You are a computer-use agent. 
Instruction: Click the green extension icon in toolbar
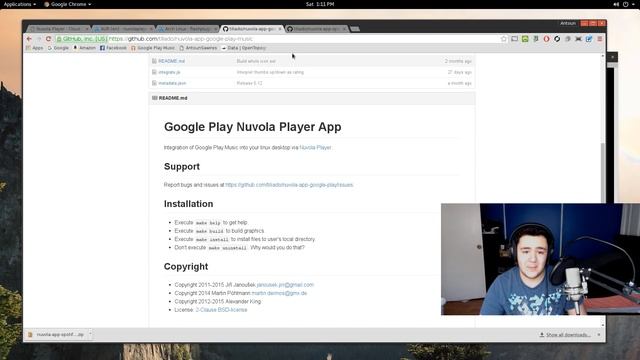pyautogui.click(x=525, y=39)
